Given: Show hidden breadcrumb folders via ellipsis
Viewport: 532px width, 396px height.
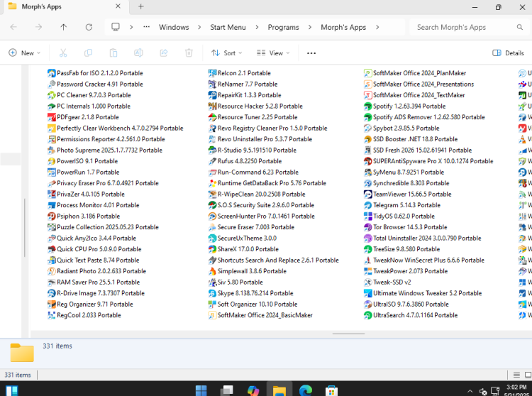Looking at the screenshot, I should coord(146,27).
